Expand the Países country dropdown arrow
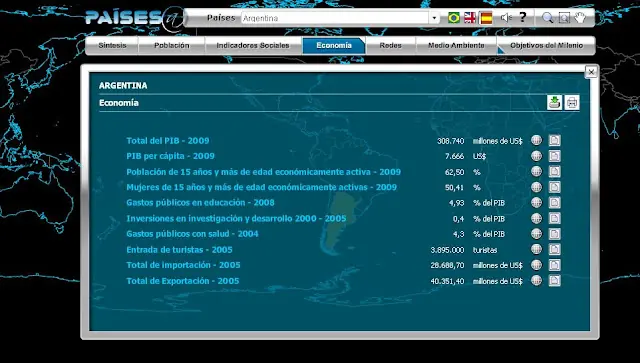640x363 pixels. coord(434,18)
